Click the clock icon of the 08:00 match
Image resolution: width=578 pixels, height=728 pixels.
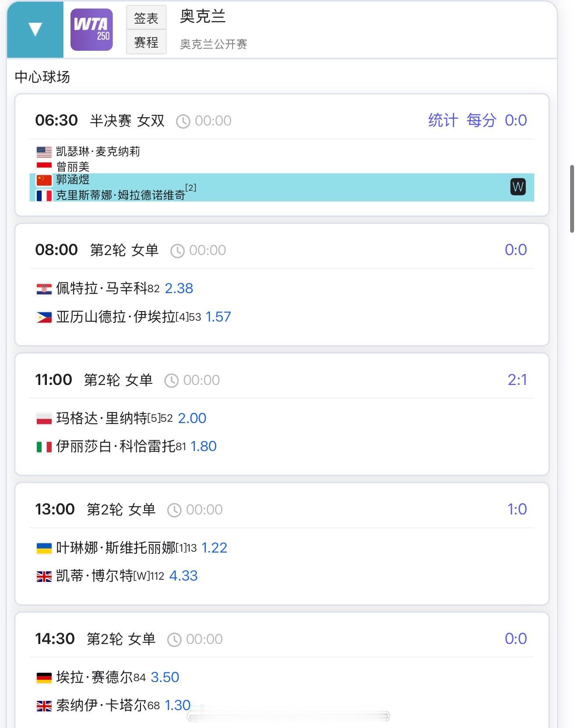click(x=177, y=251)
